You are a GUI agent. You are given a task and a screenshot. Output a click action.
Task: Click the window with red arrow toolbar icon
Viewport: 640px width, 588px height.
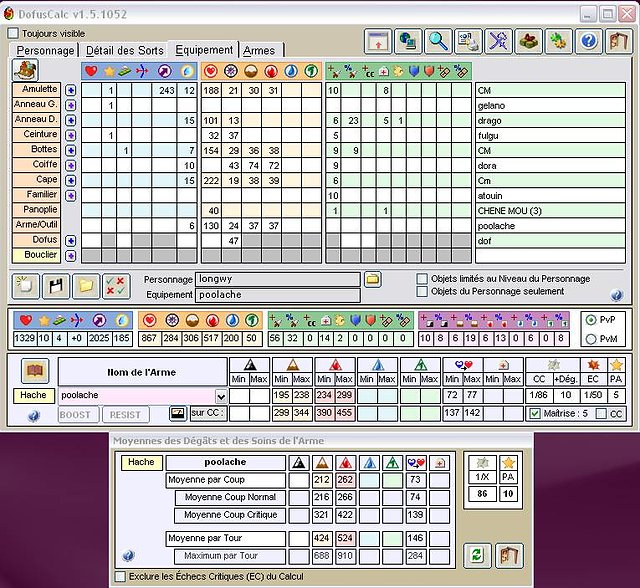(378, 41)
